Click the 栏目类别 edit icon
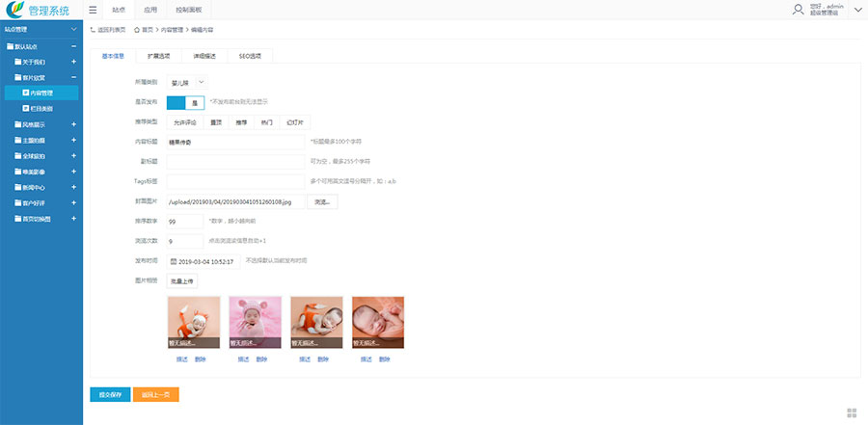The width and height of the screenshot is (868, 425). pyautogui.click(x=25, y=109)
